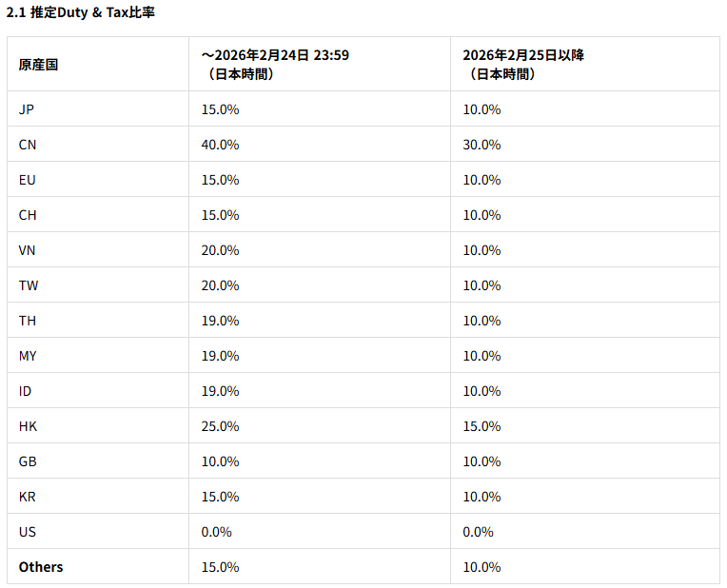Select the bold "Others" row label
Viewport: 727px width, 588px height.
coord(41,567)
